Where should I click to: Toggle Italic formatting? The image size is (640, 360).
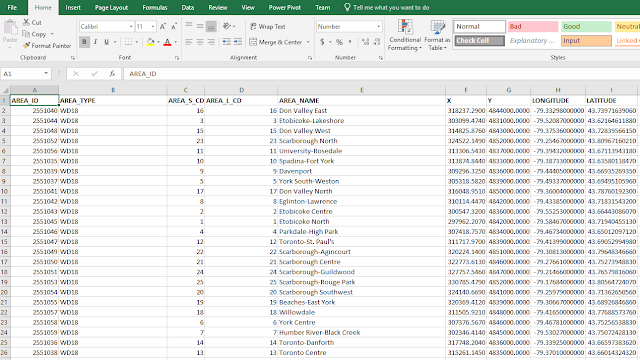[96, 42]
